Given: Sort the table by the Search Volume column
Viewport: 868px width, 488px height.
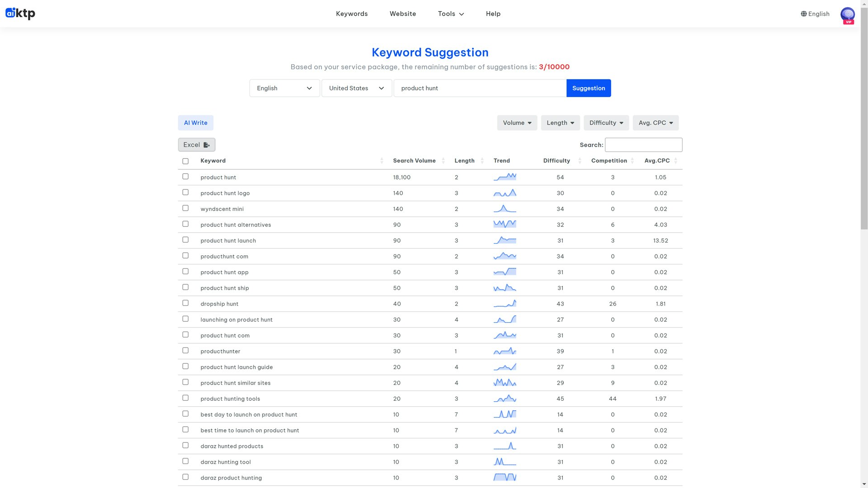Looking at the screenshot, I should pos(414,161).
